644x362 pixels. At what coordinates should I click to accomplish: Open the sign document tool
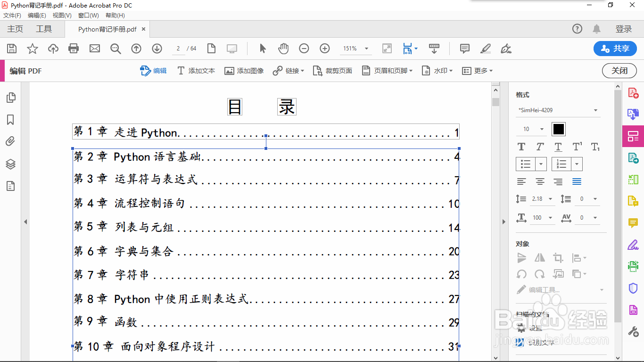506,49
